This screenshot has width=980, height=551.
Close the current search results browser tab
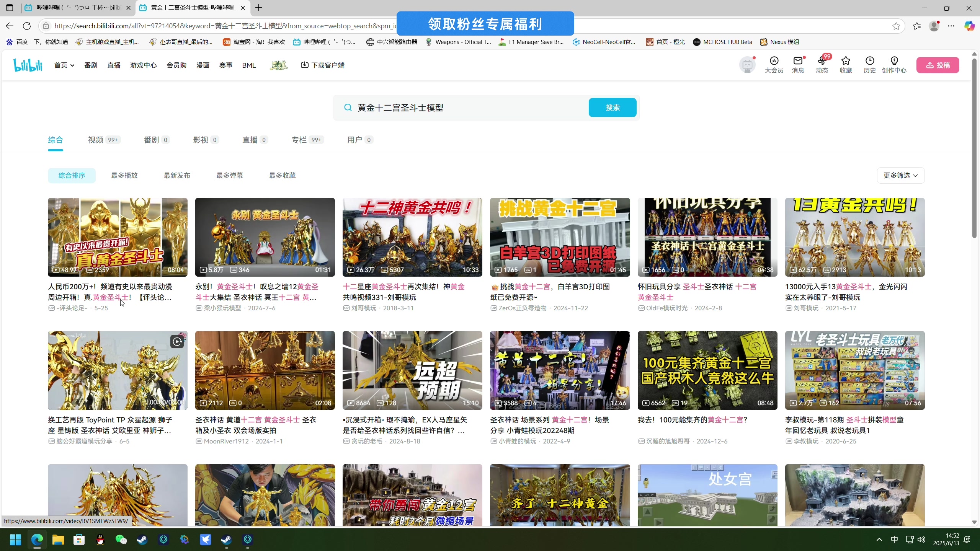[243, 8]
